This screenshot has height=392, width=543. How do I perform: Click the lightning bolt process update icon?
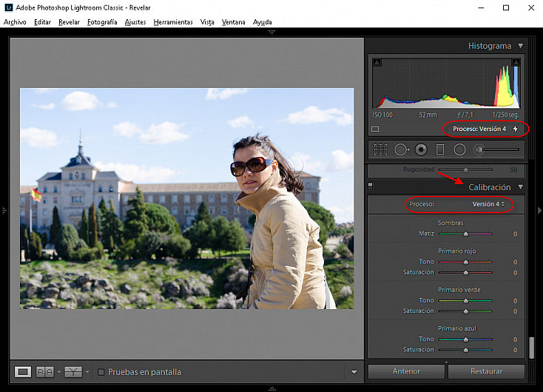pyautogui.click(x=516, y=129)
